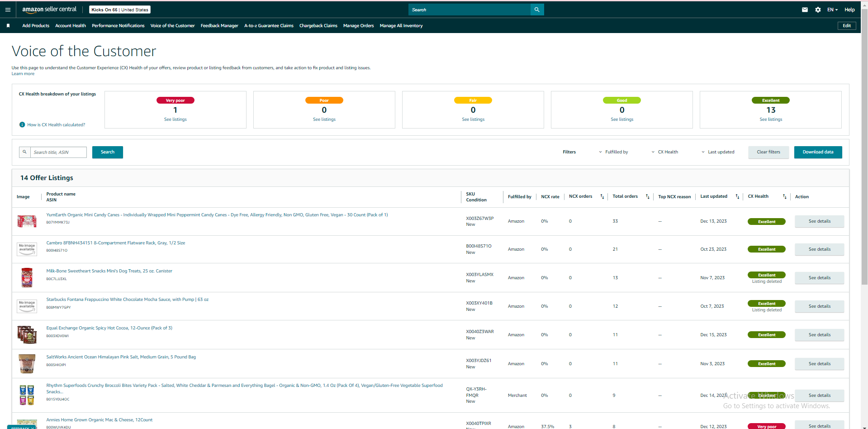Open SaltWorks Himalayan Pink Salt product link
This screenshot has height=429, width=868.
pyautogui.click(x=121, y=357)
